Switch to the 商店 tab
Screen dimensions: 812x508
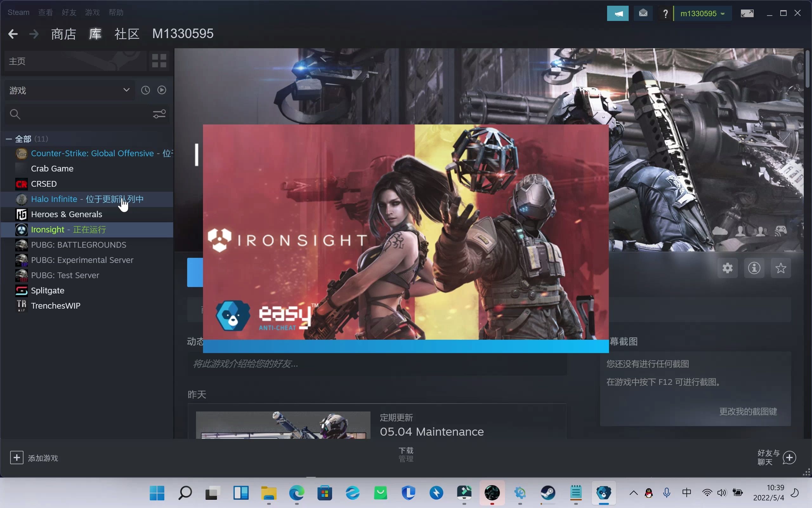coord(63,34)
